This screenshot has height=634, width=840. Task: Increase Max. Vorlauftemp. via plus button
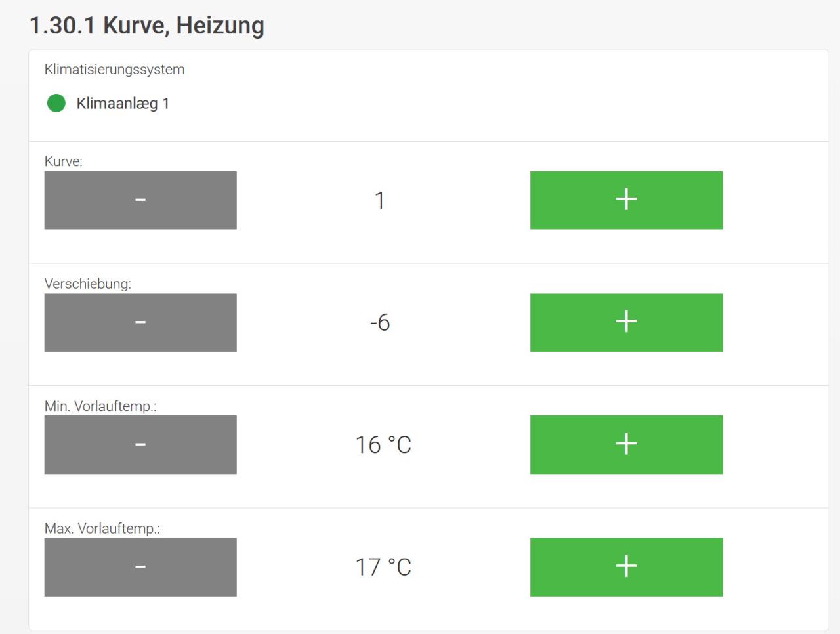(x=626, y=567)
